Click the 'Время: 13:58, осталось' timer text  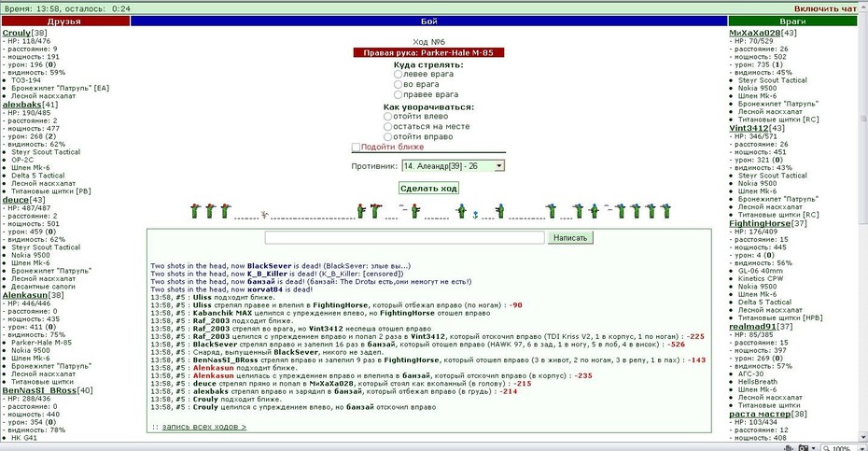tap(67, 8)
